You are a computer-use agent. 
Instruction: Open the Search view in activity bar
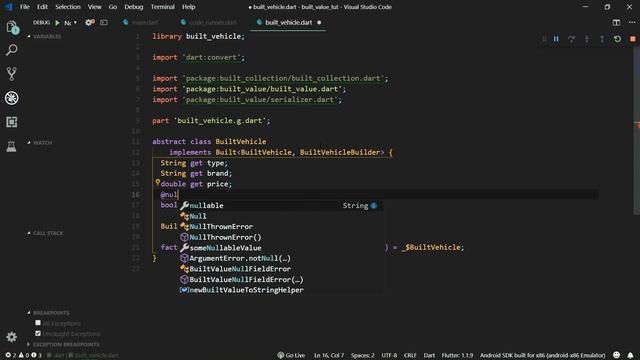tap(12, 50)
